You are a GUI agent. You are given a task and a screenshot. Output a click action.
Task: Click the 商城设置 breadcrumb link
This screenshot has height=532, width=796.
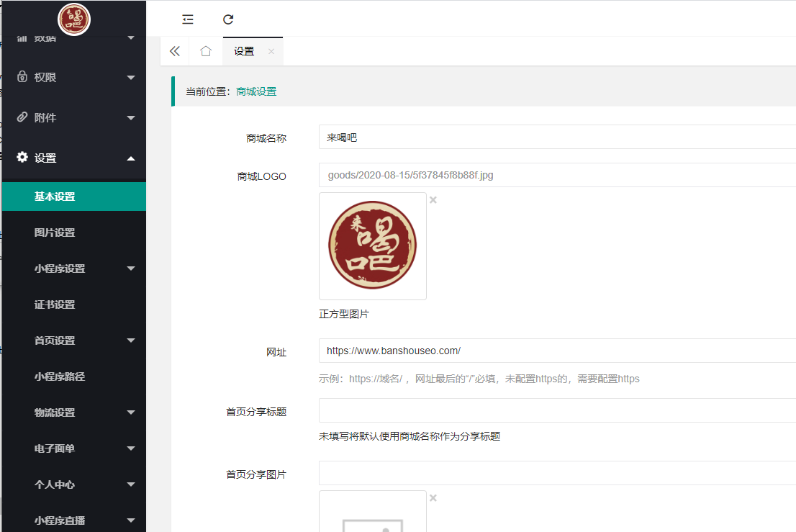click(x=256, y=91)
